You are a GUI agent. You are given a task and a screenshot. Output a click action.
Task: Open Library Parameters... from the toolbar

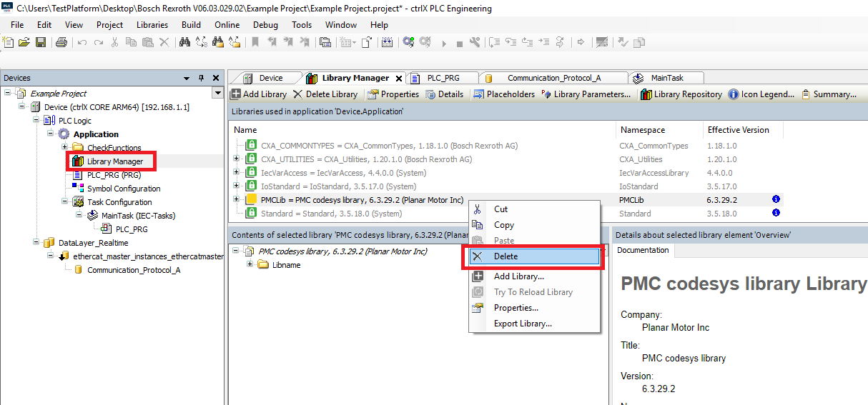point(586,94)
